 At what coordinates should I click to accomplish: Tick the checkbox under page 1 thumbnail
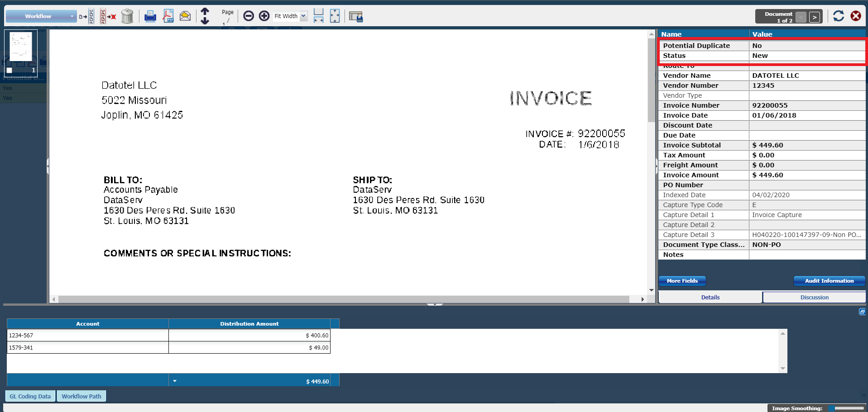click(x=9, y=71)
